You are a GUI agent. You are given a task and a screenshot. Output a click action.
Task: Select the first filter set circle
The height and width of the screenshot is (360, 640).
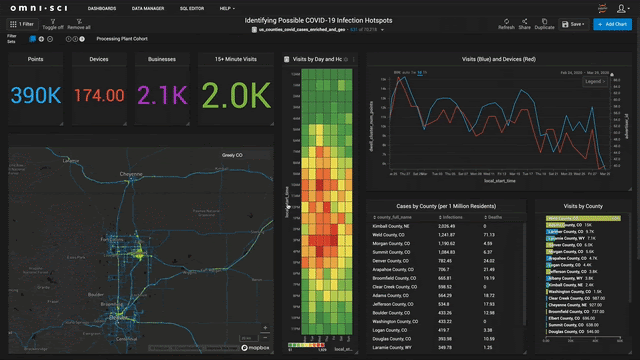[x=68, y=39]
